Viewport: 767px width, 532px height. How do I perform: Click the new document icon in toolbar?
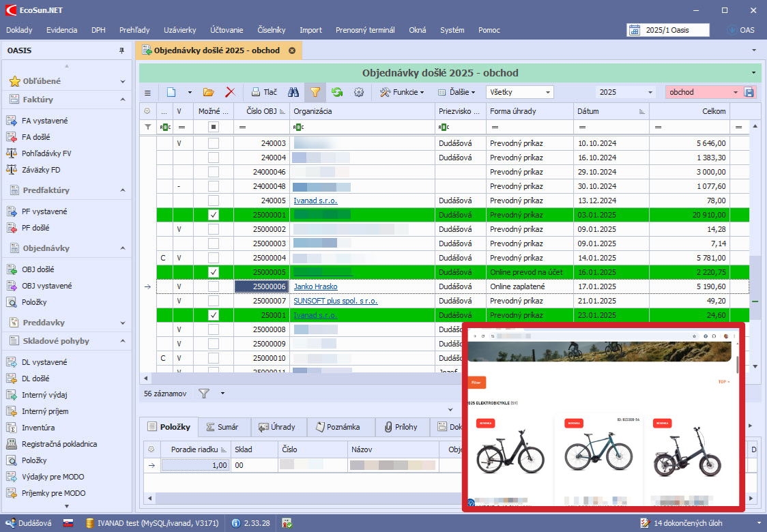pos(171,92)
